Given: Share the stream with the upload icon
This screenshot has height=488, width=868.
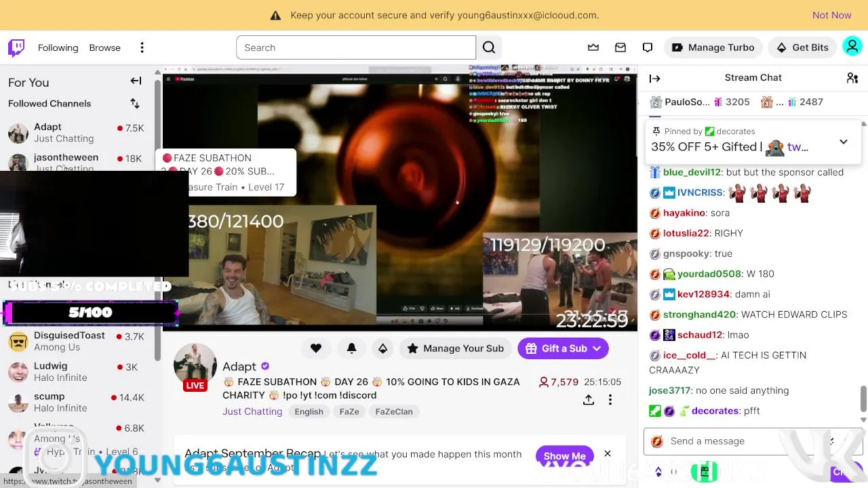Looking at the screenshot, I should 589,400.
